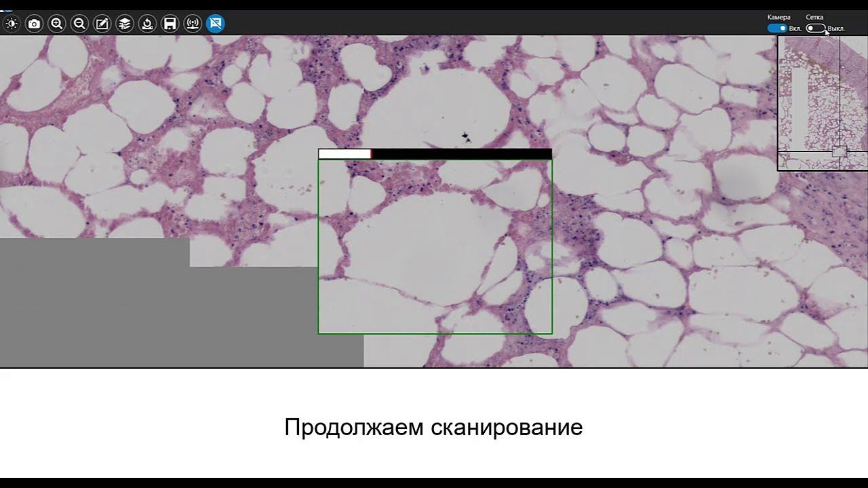The width and height of the screenshot is (868, 488).
Task: Capture a snapshot with the camera icon
Action: (x=34, y=24)
